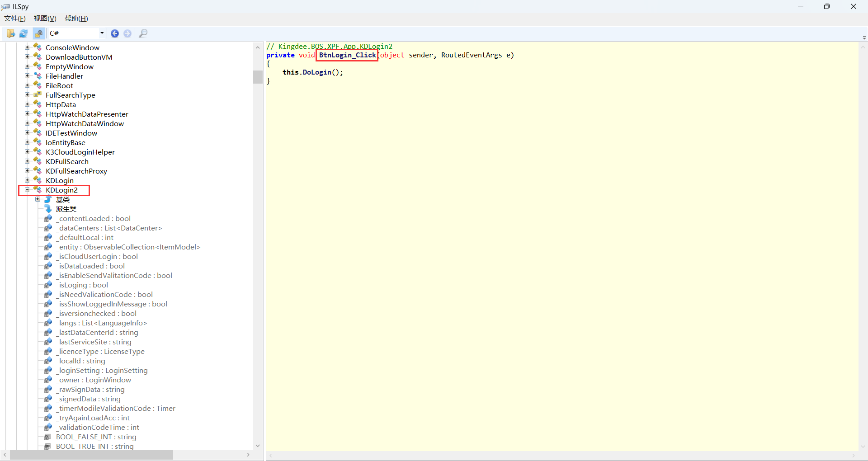Image resolution: width=868 pixels, height=461 pixels.
Task: Click the tree scrollbar up arrow
Action: click(x=258, y=47)
